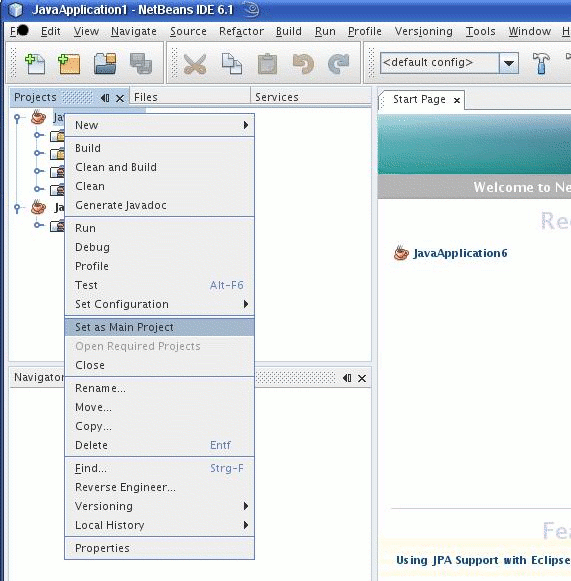Viewport: 571px width, 581px height.
Task: Choose Reverse Engineer... from context menu
Action: pos(159,487)
